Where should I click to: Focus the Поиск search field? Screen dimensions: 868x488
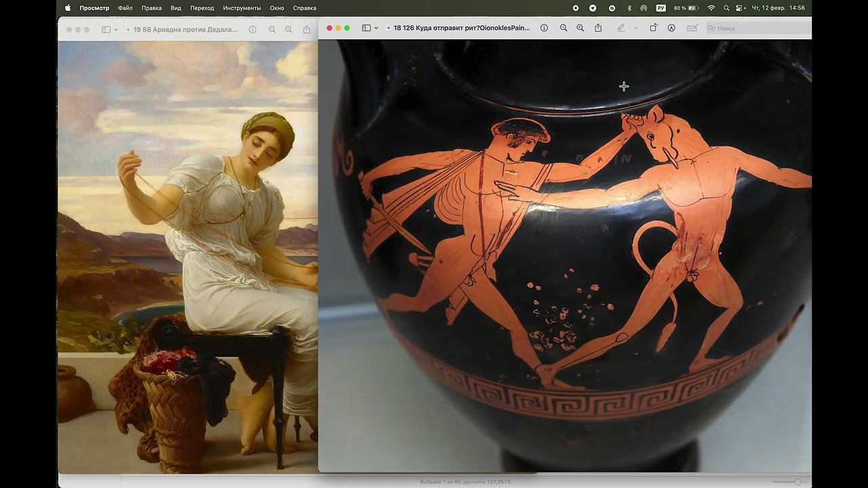click(x=758, y=28)
